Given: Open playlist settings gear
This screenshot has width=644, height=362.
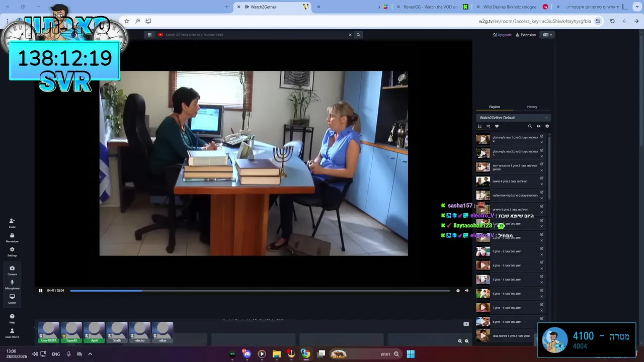Looking at the screenshot, I should (x=547, y=126).
